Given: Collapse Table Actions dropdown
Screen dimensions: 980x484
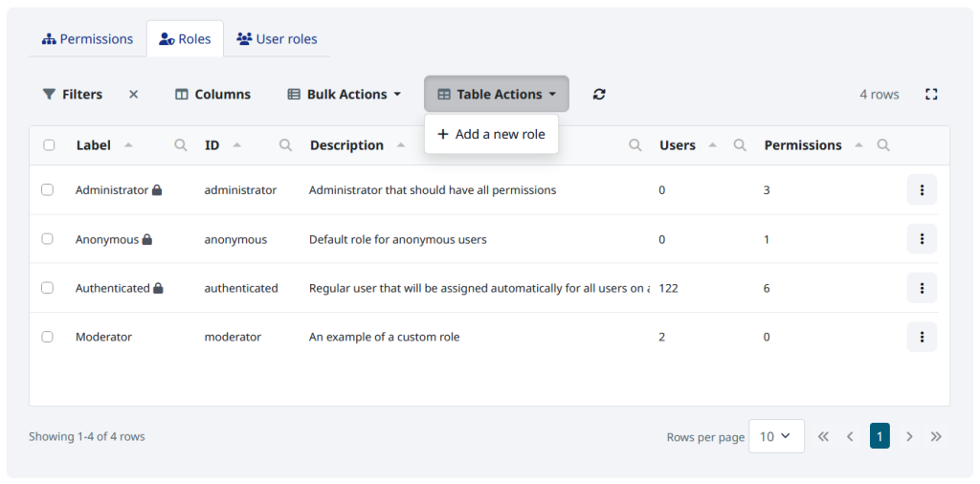Looking at the screenshot, I should pos(497,95).
